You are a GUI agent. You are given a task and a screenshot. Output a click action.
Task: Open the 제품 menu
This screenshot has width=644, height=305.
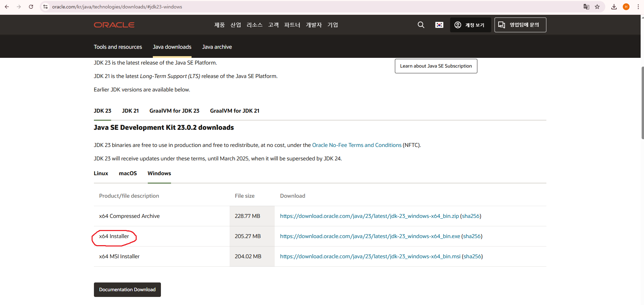pyautogui.click(x=219, y=25)
